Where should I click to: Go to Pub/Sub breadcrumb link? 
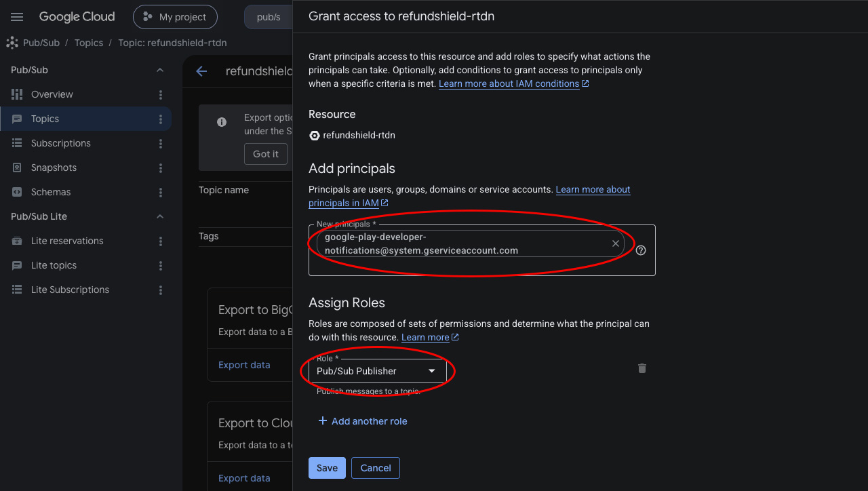tap(41, 43)
